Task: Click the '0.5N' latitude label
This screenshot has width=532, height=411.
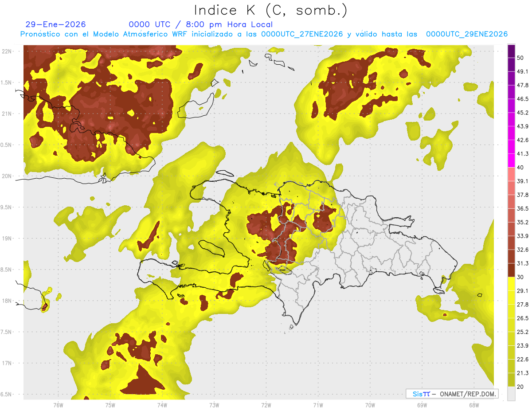Action: pos(7,145)
